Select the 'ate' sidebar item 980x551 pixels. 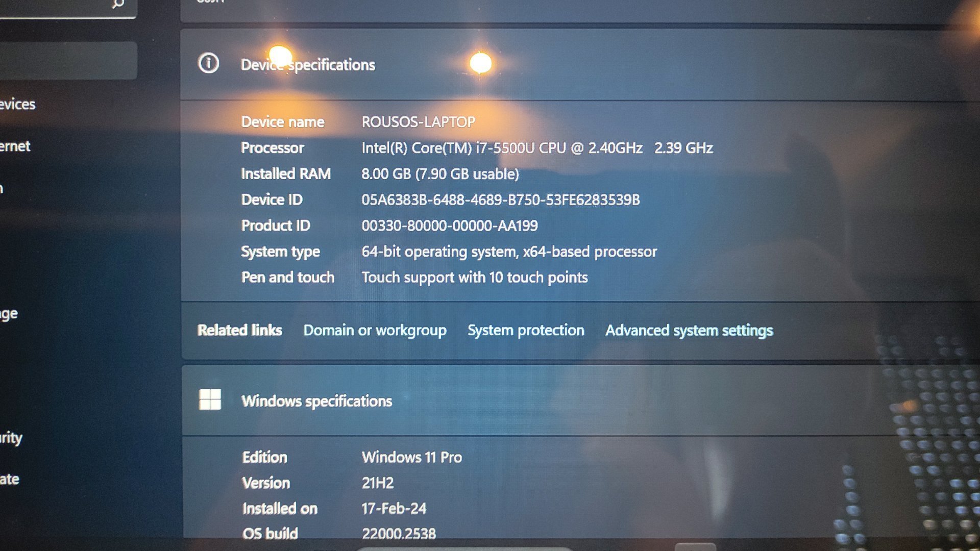pos(10,479)
